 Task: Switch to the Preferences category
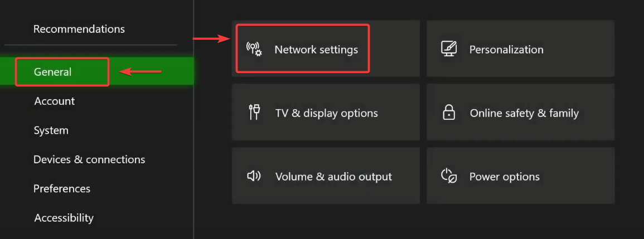pyautogui.click(x=62, y=188)
